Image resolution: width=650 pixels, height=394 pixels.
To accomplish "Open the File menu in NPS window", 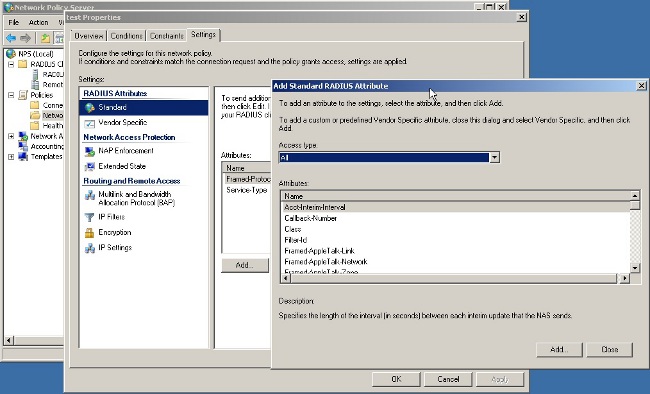I will point(13,22).
